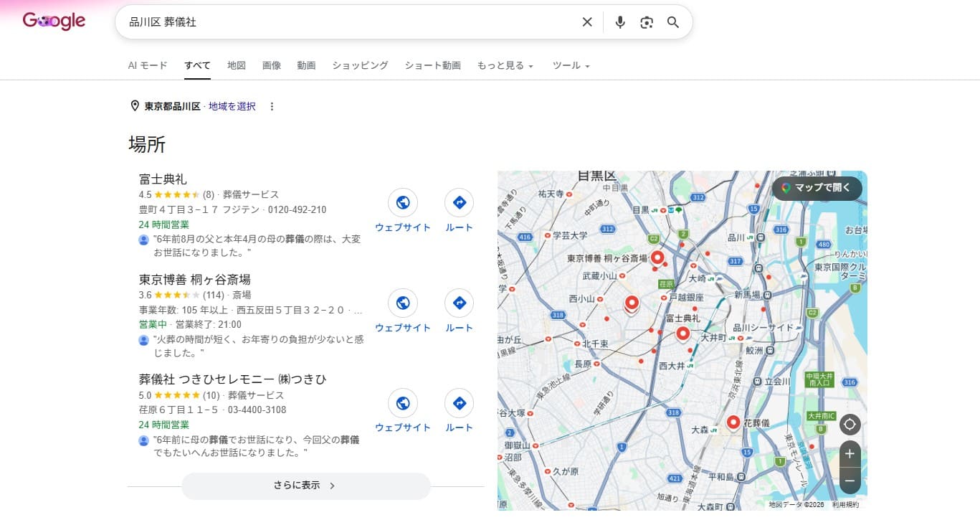The width and height of the screenshot is (980, 520).
Task: Click the location pin icon beside 東京都品川区
Action: (134, 106)
